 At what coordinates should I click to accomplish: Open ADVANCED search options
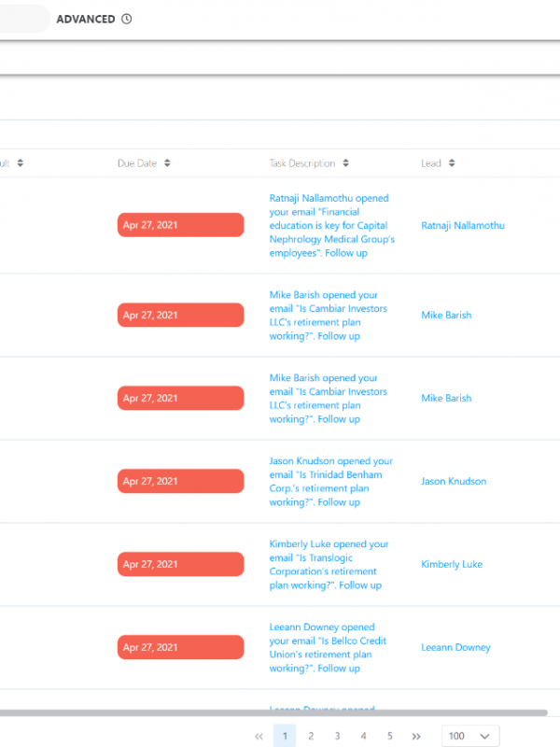pos(86,19)
